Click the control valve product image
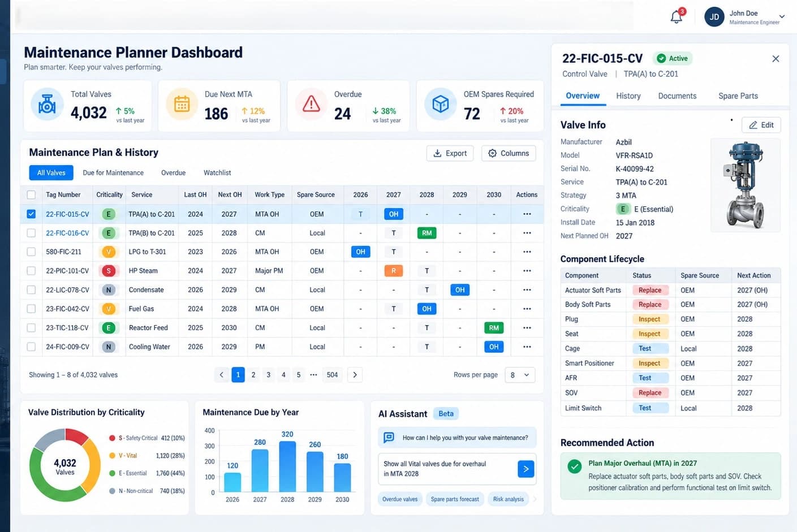Screen dimensions: 797x532 (x=746, y=185)
